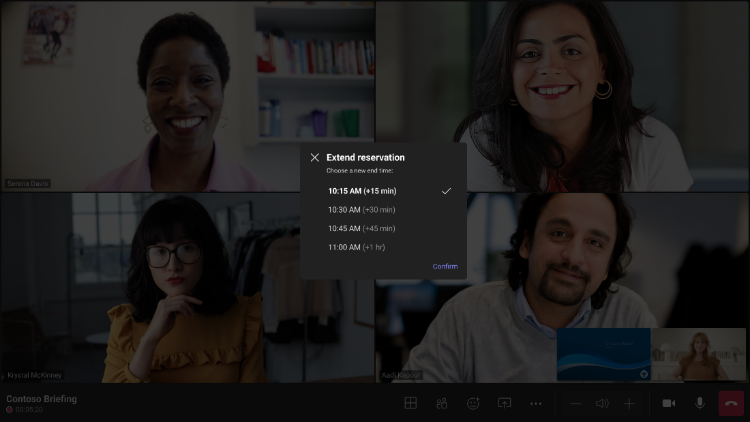Show the participants panel

441,403
